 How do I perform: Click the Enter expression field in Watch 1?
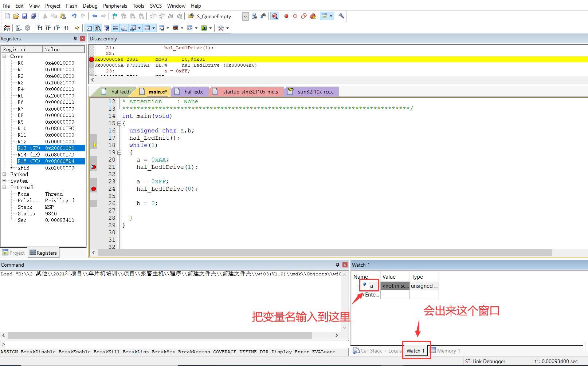coord(370,295)
